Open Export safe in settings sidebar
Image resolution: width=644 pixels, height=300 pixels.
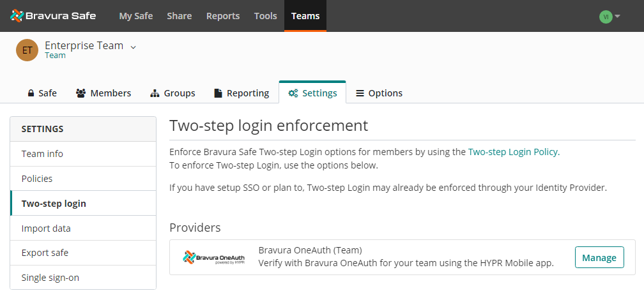83,253
